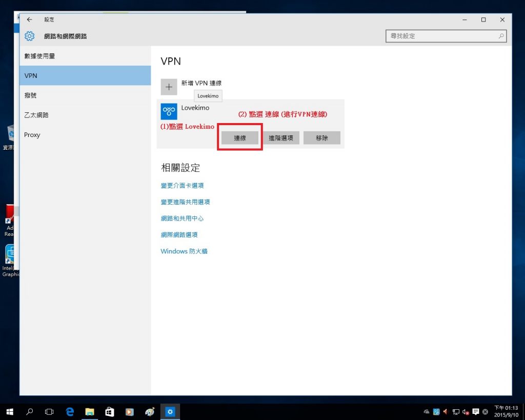
Task: Click 移除 to remove the VPN
Action: click(321, 137)
